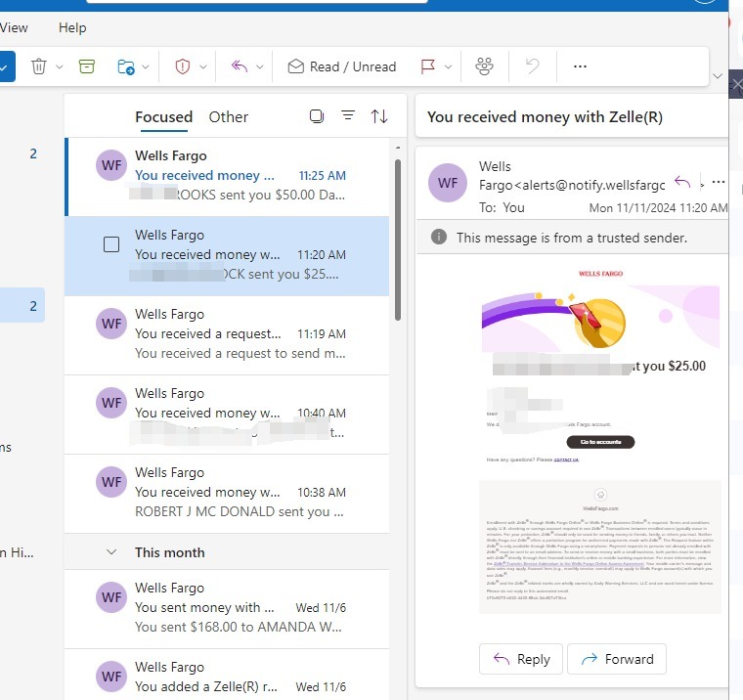Screen dimensions: 743x700
Task: Switch to the Other inbox tab
Action: pos(229,117)
